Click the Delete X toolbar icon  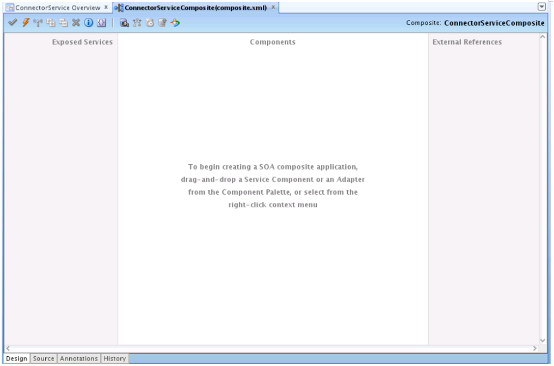pyautogui.click(x=76, y=23)
